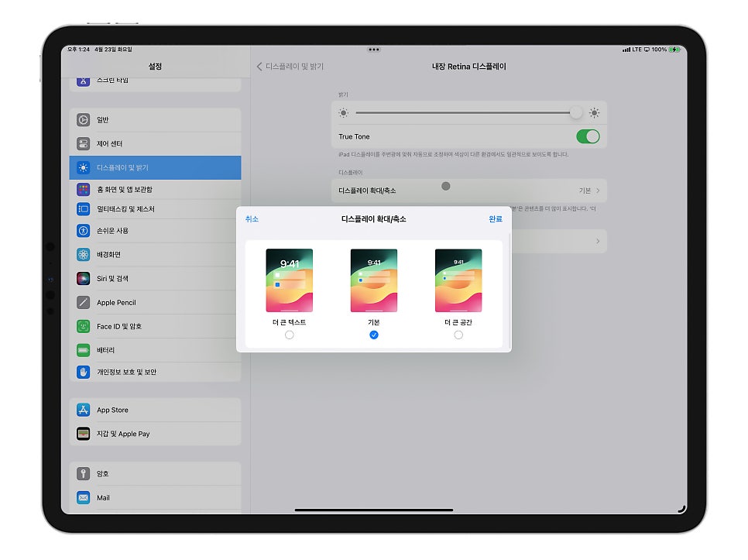
Task: Choose the 기본 preview thumbnail
Action: pos(373,280)
